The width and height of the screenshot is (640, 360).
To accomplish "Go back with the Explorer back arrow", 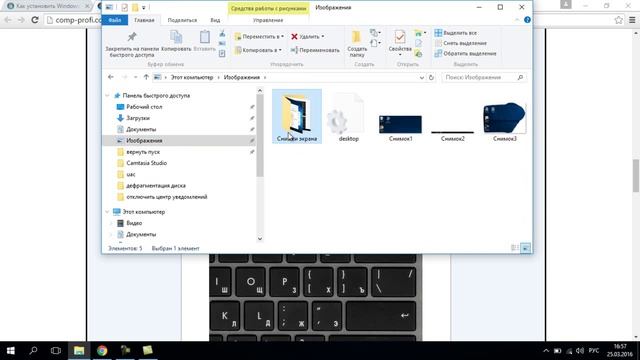I will point(111,77).
